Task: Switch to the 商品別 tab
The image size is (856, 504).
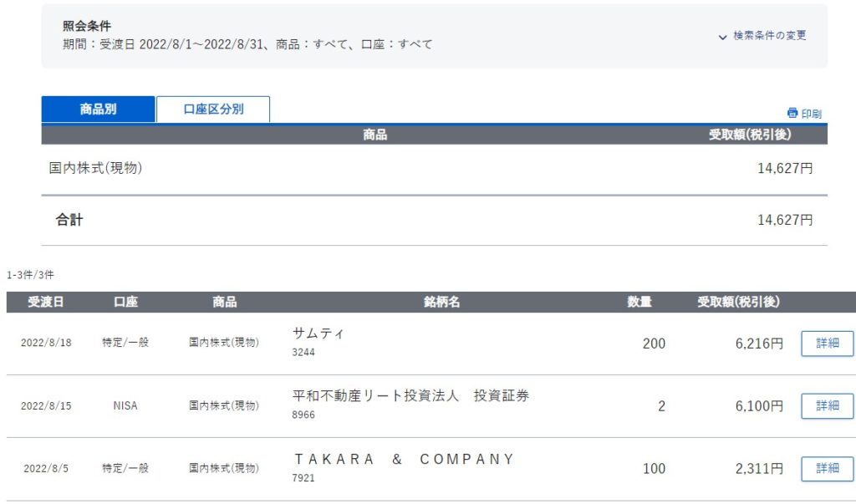Action: pos(98,109)
